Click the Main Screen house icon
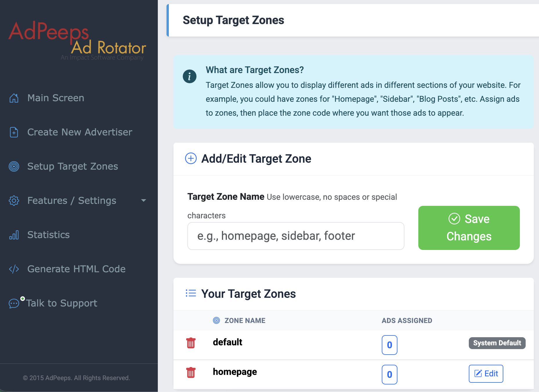 (14, 98)
